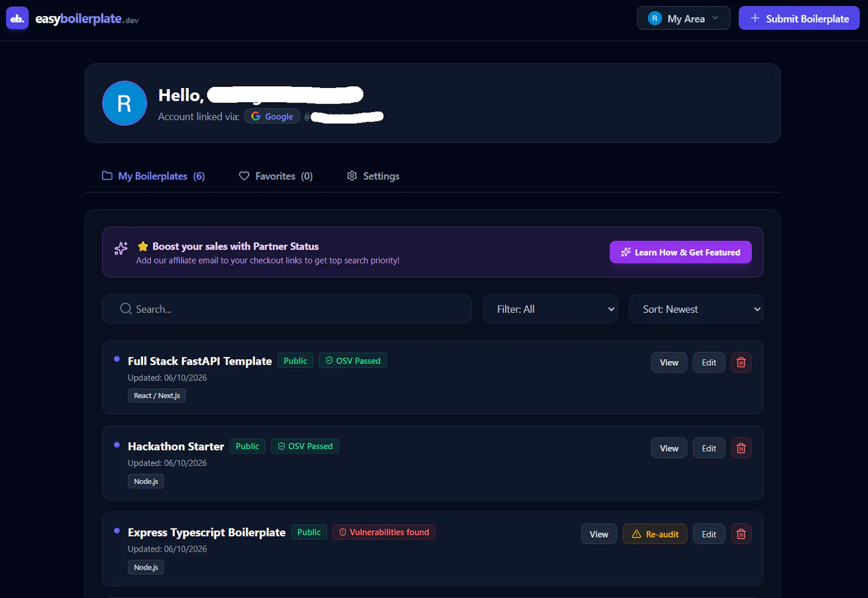Click the Submit Boilerplate button

[799, 18]
